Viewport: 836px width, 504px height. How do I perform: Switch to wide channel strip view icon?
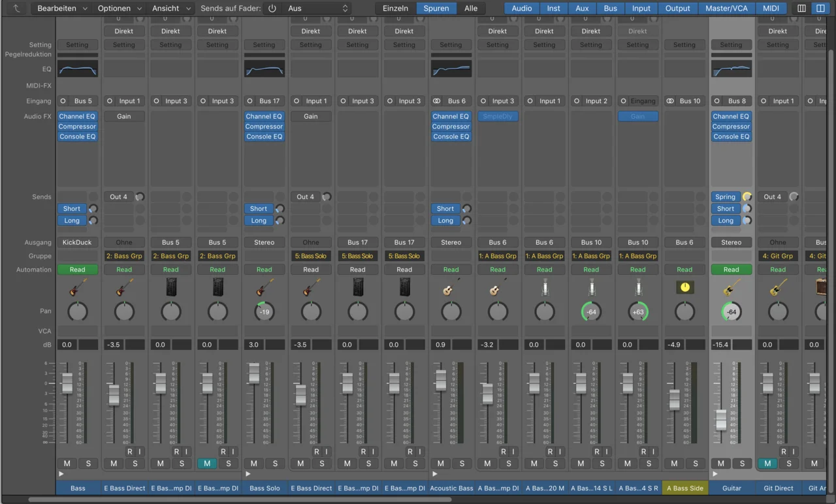[x=820, y=8]
